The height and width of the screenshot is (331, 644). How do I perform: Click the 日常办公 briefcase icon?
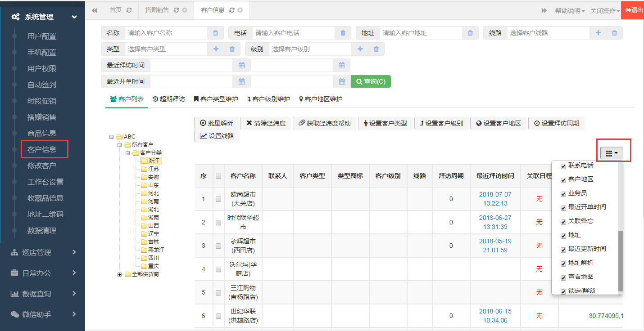pyautogui.click(x=14, y=273)
